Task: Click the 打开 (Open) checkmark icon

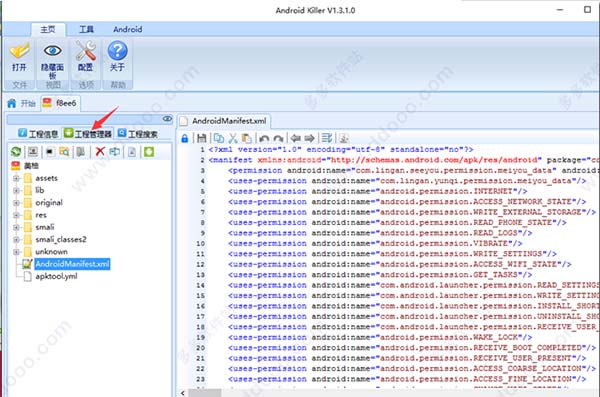Action: 20,51
